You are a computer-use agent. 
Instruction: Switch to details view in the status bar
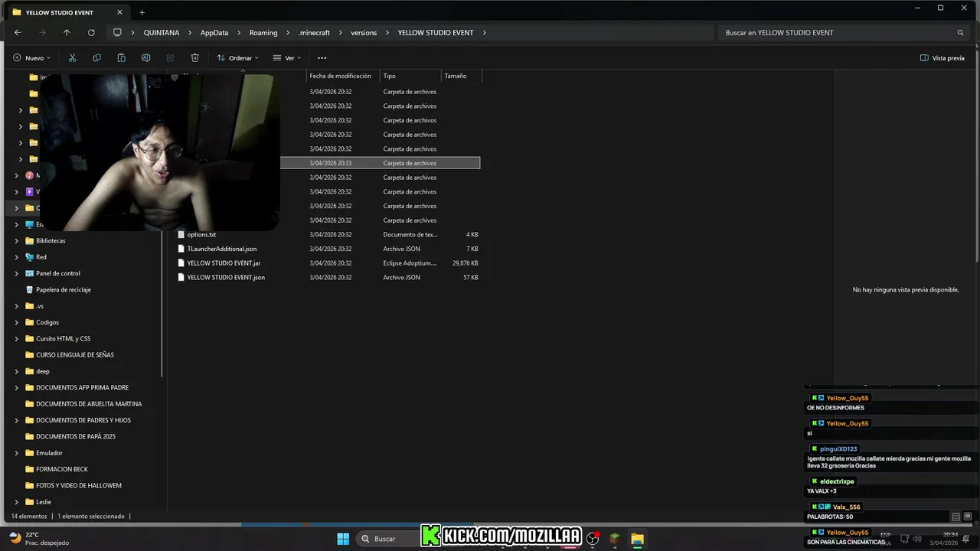(x=955, y=517)
